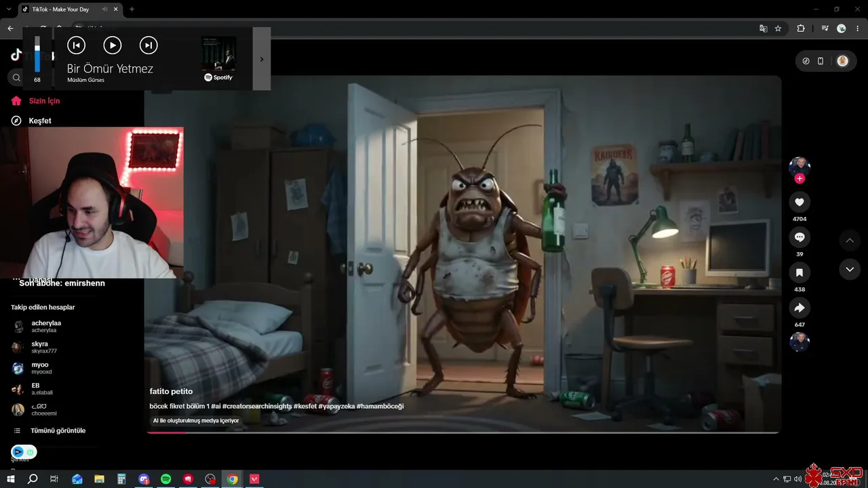Open Chrome media controls icon
The height and width of the screenshot is (488, 868).
pyautogui.click(x=825, y=28)
